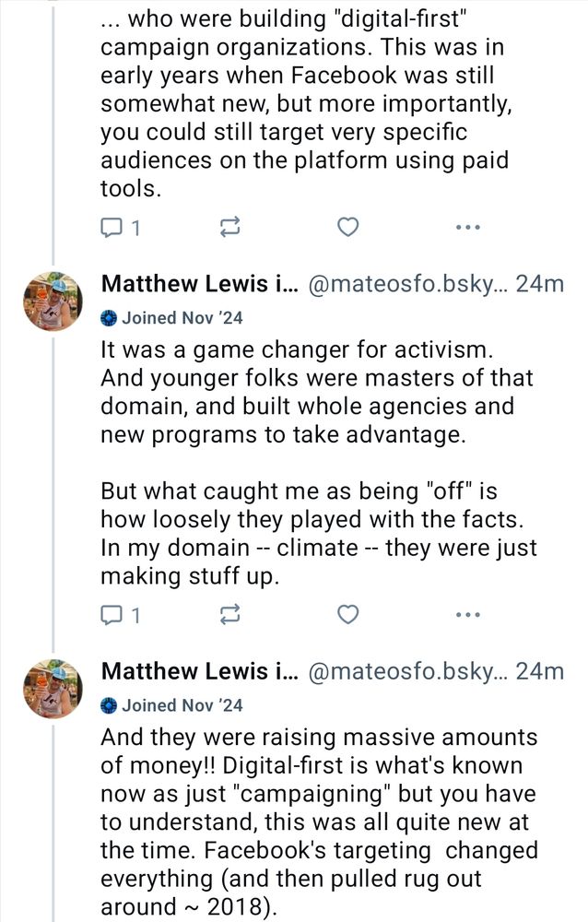588x922 pixels.
Task: Click the "Joined Nov '24" badge icon on the activism post
Action: click(110, 318)
